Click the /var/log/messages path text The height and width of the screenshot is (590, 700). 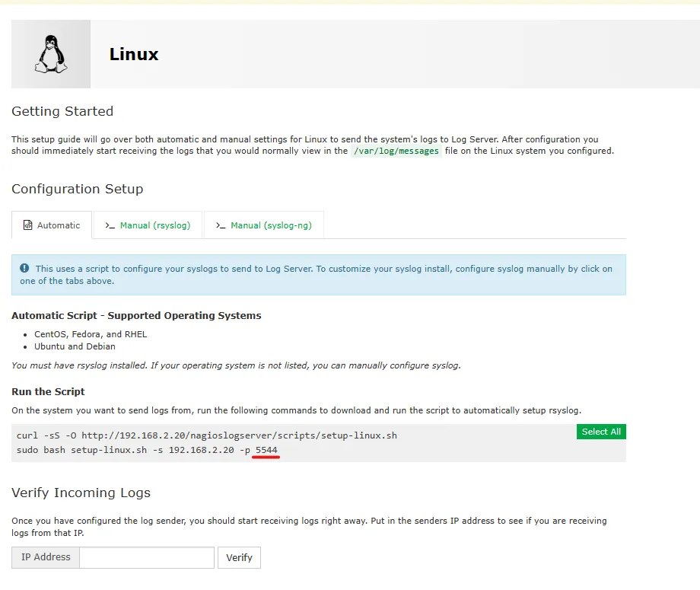(x=396, y=151)
